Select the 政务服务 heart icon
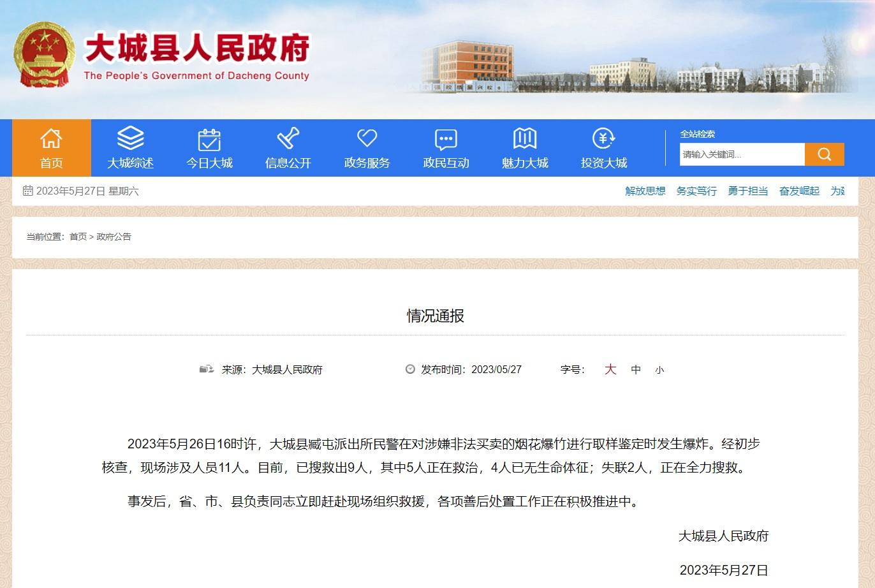Screen dimensions: 875x588 [x=367, y=139]
